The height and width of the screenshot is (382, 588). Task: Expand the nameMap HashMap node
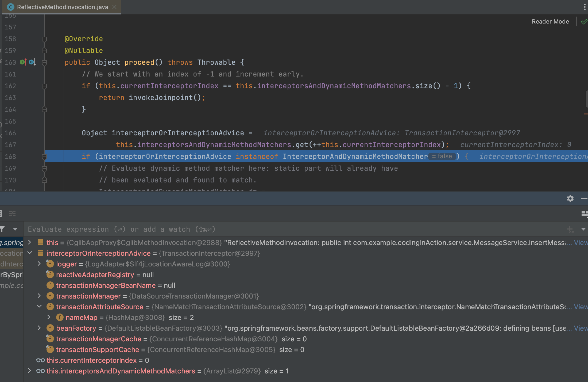click(x=49, y=317)
